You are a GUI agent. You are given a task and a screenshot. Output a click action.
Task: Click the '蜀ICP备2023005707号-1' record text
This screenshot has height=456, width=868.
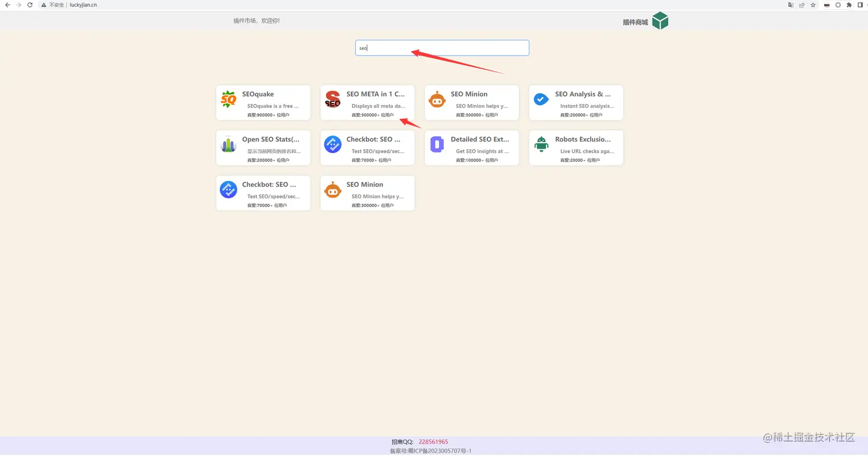[x=440, y=451]
